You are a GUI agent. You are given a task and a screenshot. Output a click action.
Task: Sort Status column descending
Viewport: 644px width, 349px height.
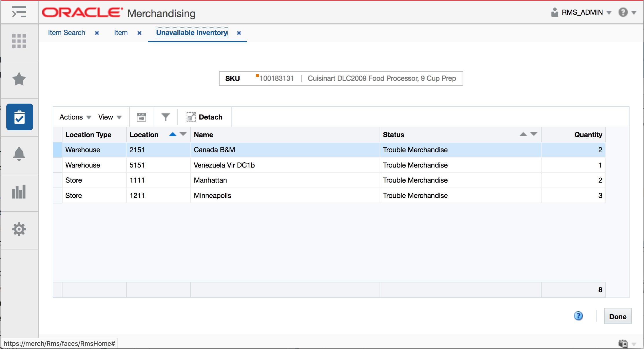tap(534, 134)
